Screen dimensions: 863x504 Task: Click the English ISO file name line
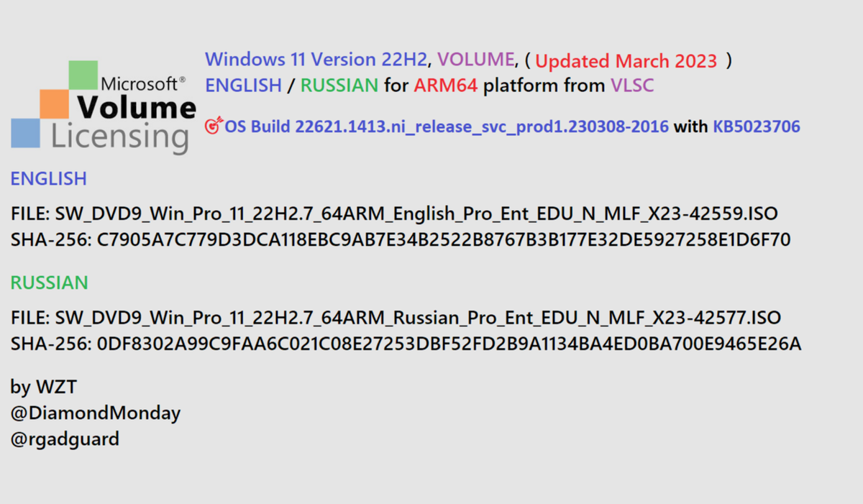pos(394,215)
